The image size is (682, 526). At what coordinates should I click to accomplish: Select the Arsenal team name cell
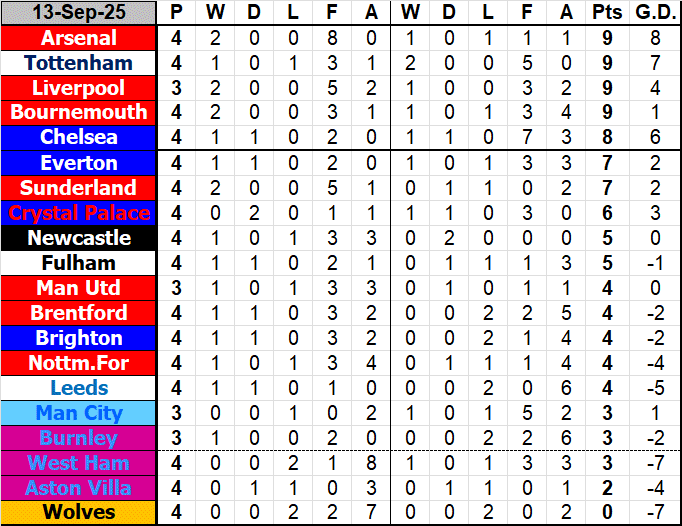(79, 38)
